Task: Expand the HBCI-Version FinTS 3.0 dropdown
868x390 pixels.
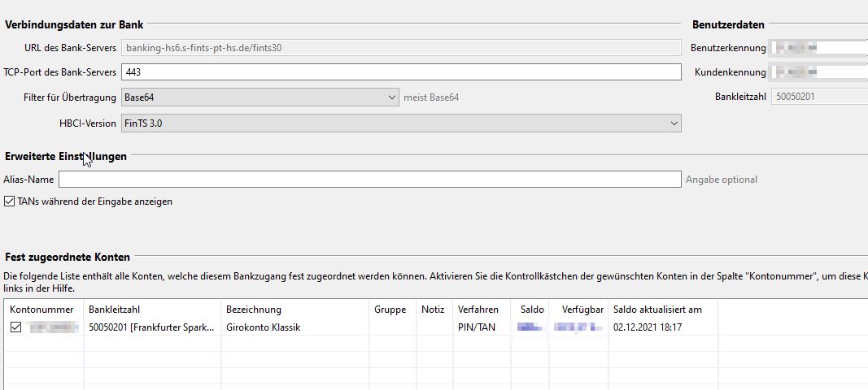Action: click(x=400, y=123)
